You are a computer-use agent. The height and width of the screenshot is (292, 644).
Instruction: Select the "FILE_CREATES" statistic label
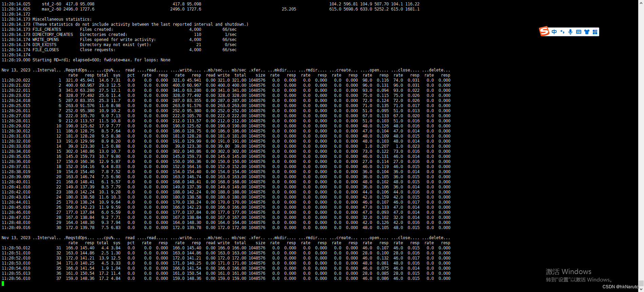[x=47, y=29]
